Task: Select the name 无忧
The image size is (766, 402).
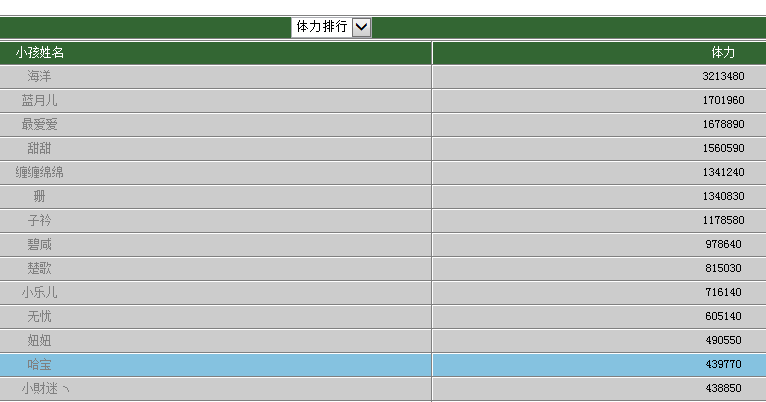Action: (x=40, y=317)
